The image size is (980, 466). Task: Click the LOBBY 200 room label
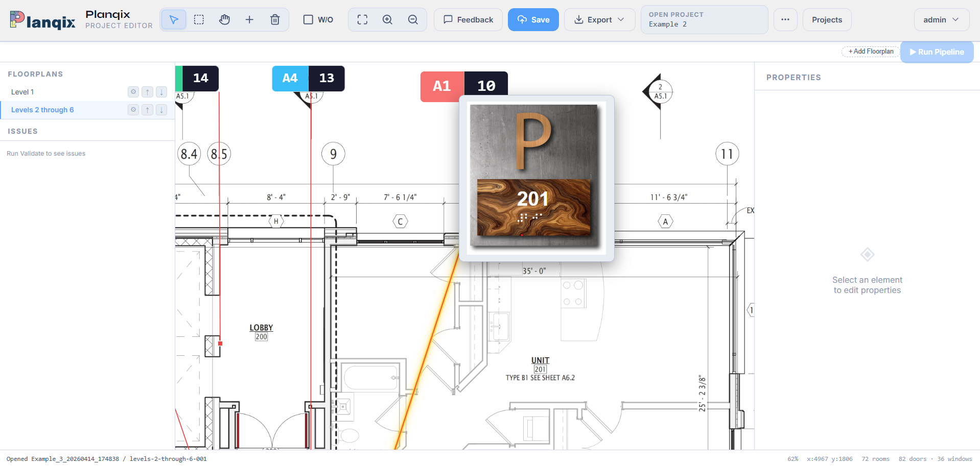(261, 332)
